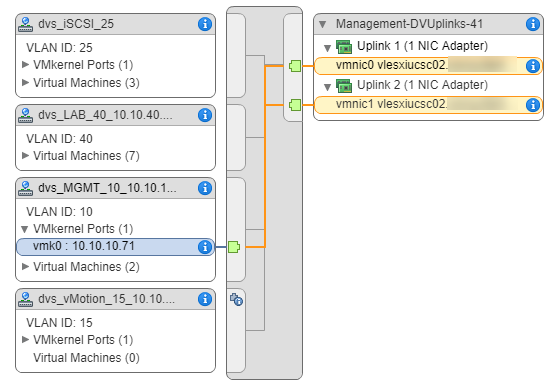
Task: Open info icon on vmnic1 row
Action: click(533, 105)
